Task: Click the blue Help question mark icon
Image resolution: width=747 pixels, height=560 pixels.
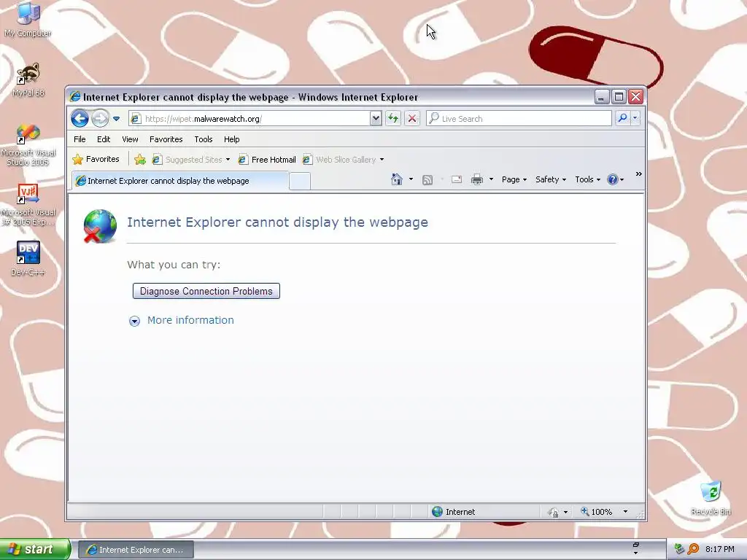Action: click(612, 179)
